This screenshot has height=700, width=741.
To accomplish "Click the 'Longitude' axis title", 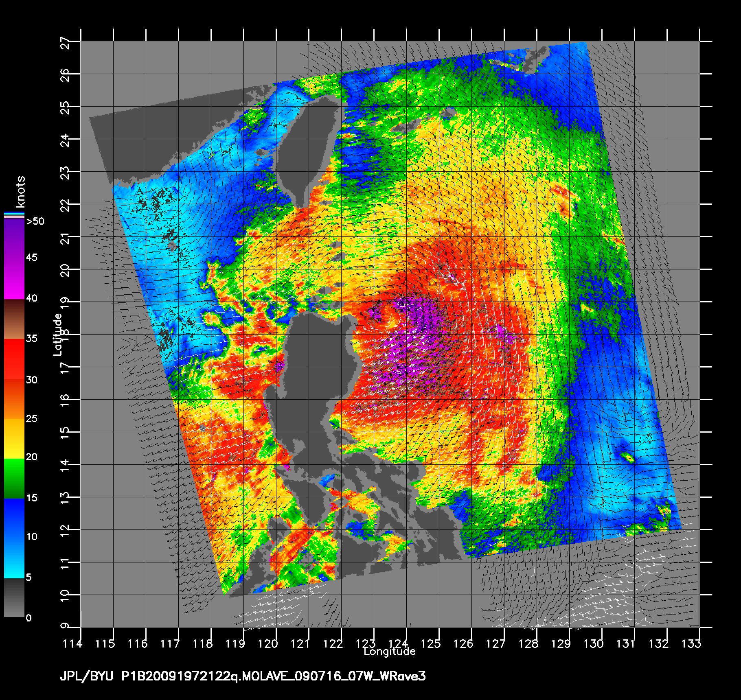I will (390, 652).
